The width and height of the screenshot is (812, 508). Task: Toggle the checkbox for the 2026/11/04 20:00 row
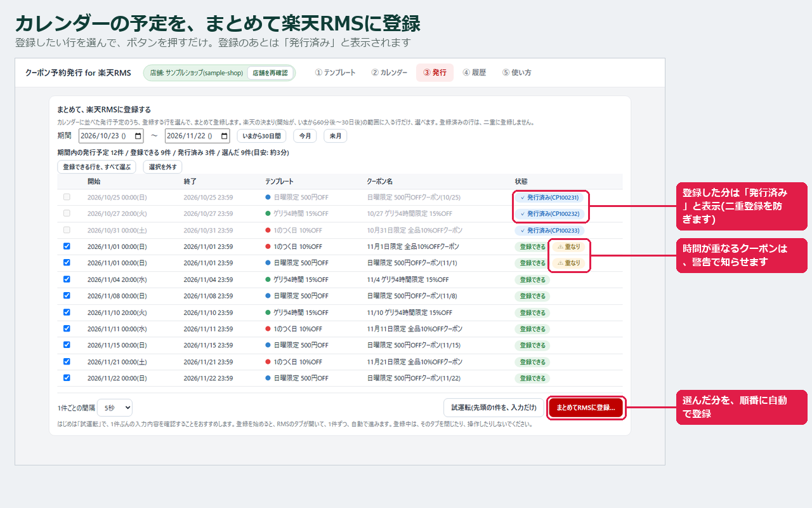point(67,279)
